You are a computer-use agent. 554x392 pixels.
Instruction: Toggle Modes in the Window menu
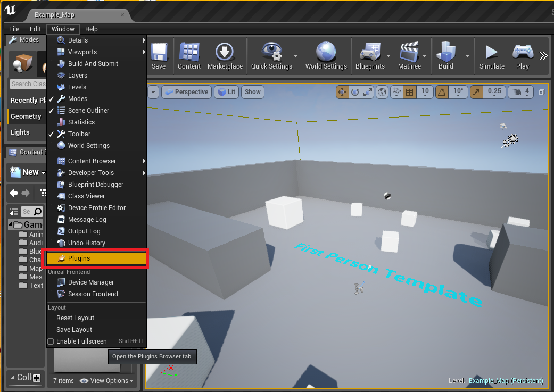[x=96, y=99]
